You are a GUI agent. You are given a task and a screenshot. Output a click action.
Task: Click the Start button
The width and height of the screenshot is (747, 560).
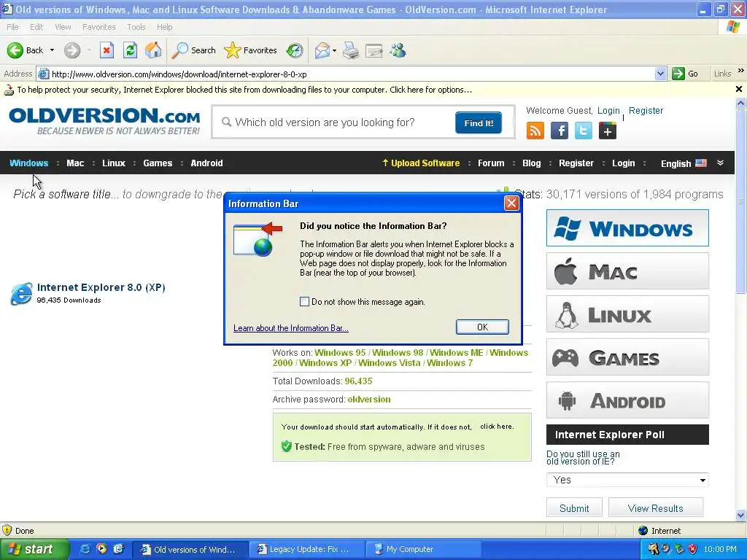34,549
